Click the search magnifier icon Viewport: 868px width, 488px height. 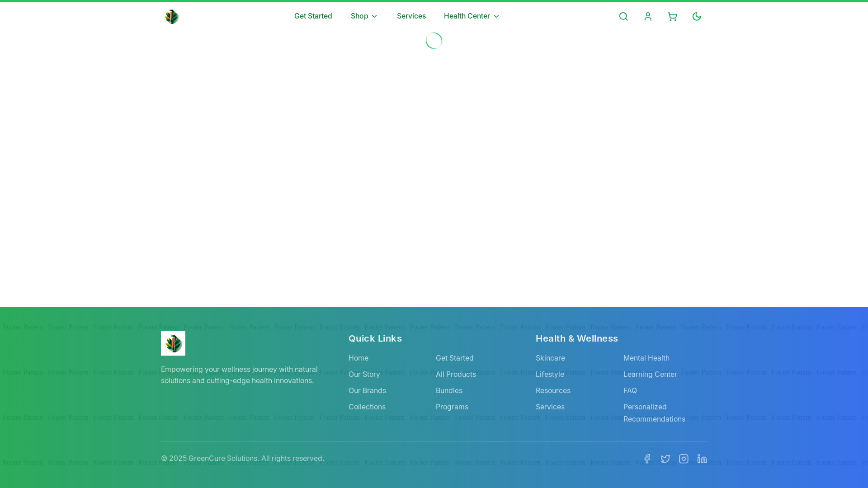point(623,17)
